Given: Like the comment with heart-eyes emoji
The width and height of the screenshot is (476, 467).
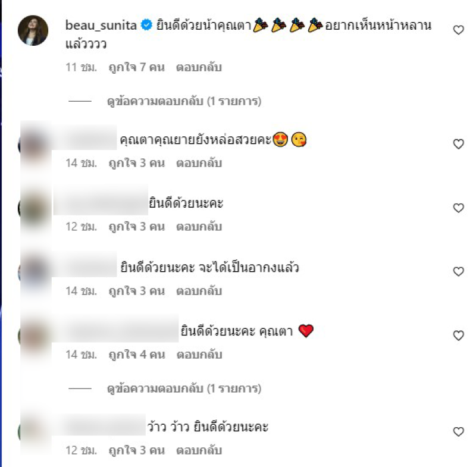Looking at the screenshot, I should click(x=458, y=144).
